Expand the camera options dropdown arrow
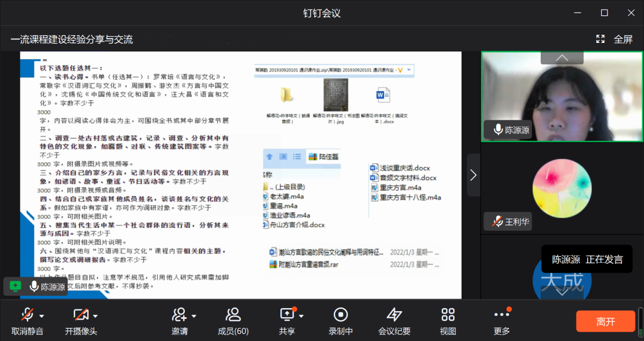Image resolution: width=644 pixels, height=341 pixels. pyautogui.click(x=95, y=315)
